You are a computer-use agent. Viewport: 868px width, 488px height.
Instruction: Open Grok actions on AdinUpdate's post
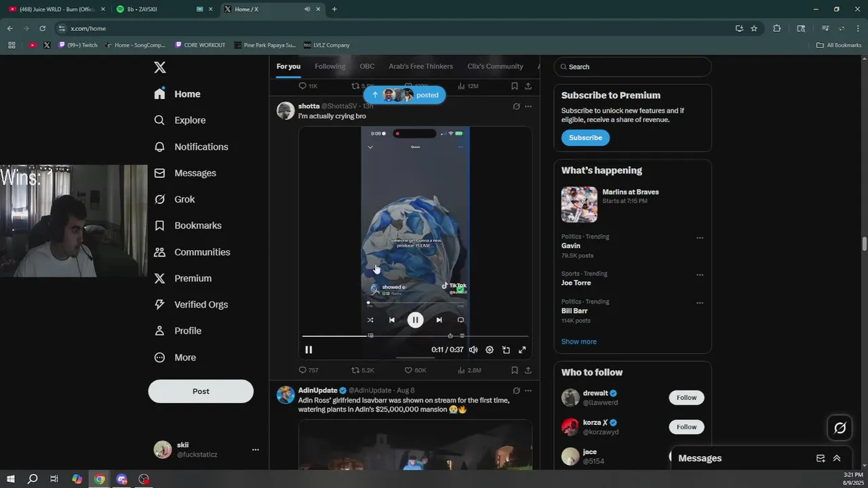point(516,390)
